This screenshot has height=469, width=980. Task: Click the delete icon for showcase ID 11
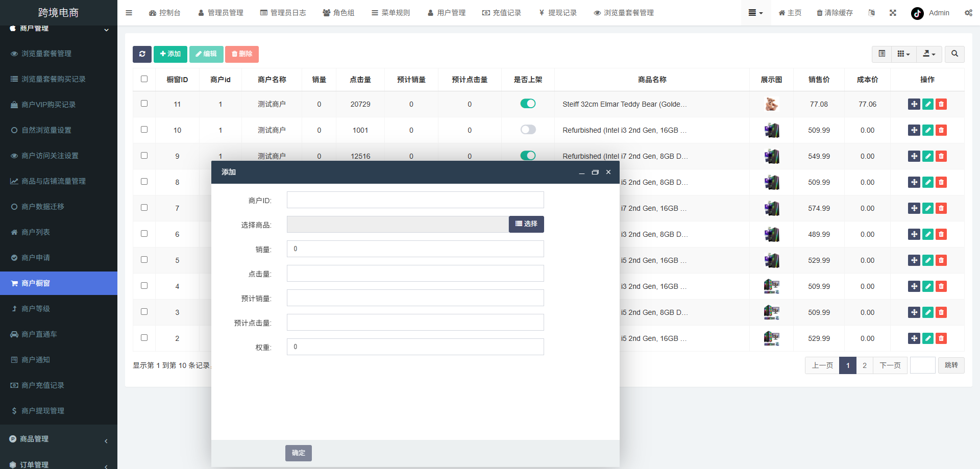click(x=941, y=104)
